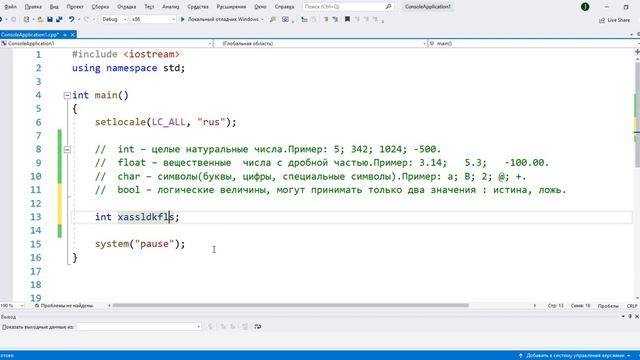This screenshot has height=360, width=640.
Task: Open the Сборка menu
Action: [100, 7]
